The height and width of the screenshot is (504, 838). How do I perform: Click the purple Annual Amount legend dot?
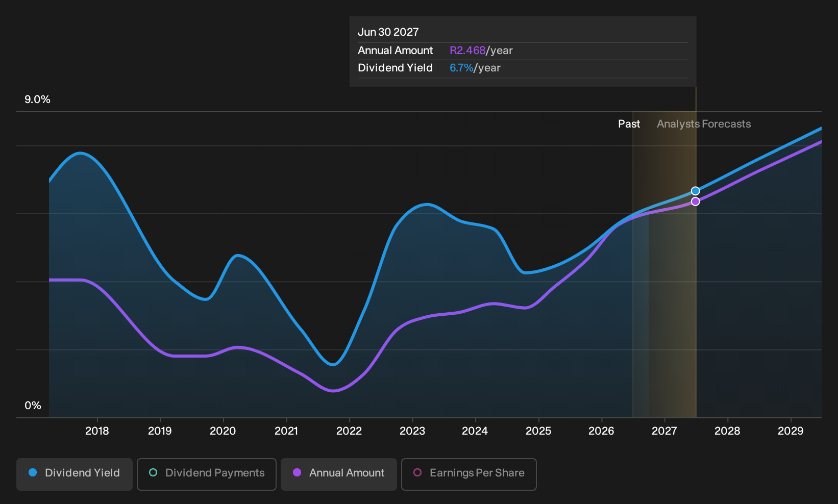click(297, 472)
